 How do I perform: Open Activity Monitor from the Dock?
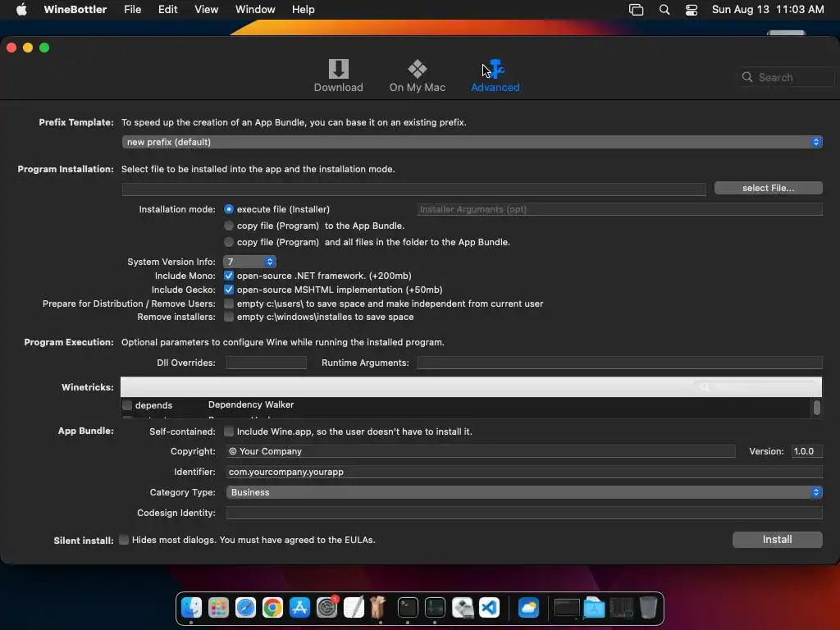pyautogui.click(x=435, y=608)
